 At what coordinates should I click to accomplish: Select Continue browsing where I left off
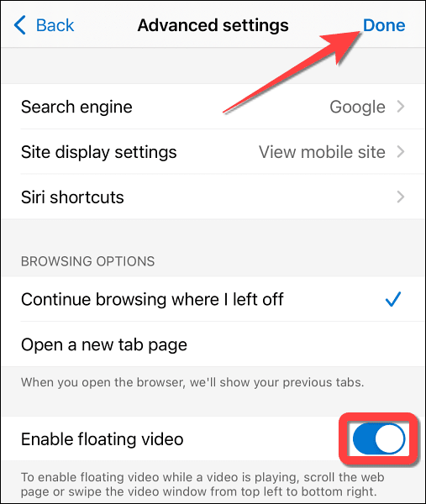click(213, 299)
